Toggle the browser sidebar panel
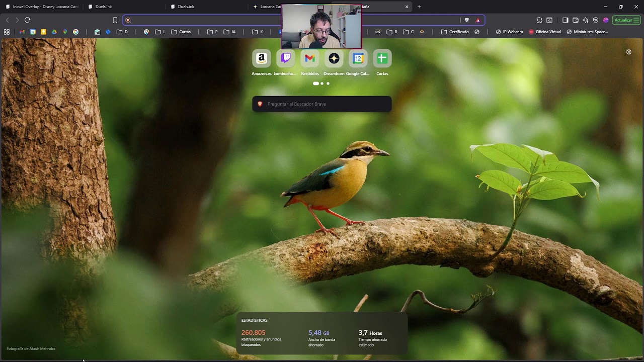The height and width of the screenshot is (362, 644). pyautogui.click(x=566, y=20)
